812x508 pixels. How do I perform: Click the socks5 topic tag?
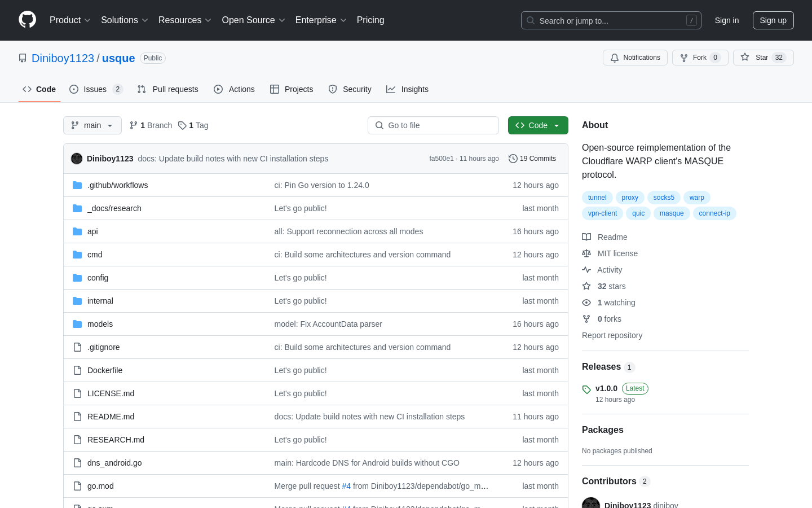pos(664,198)
